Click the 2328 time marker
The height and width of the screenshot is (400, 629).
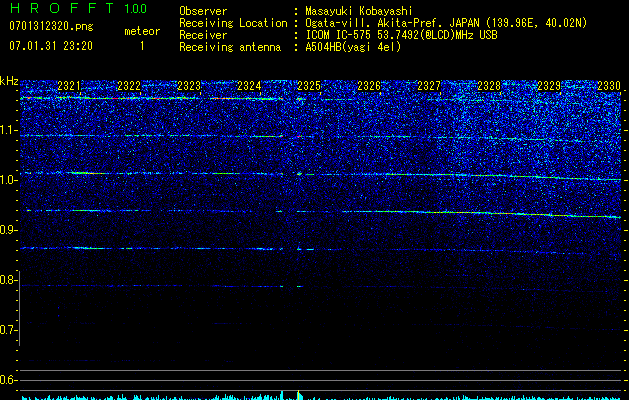(489, 86)
